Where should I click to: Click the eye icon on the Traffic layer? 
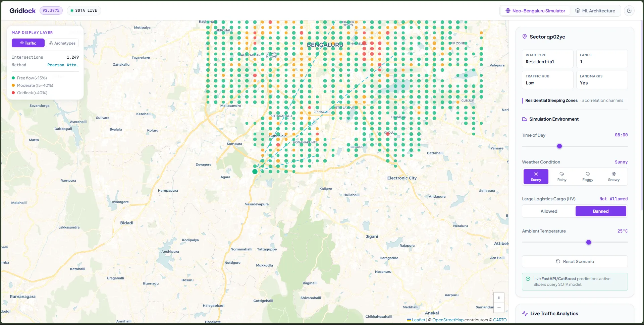point(22,43)
